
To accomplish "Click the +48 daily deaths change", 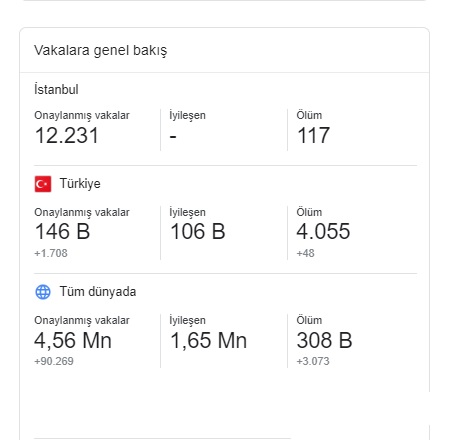I will tap(305, 253).
